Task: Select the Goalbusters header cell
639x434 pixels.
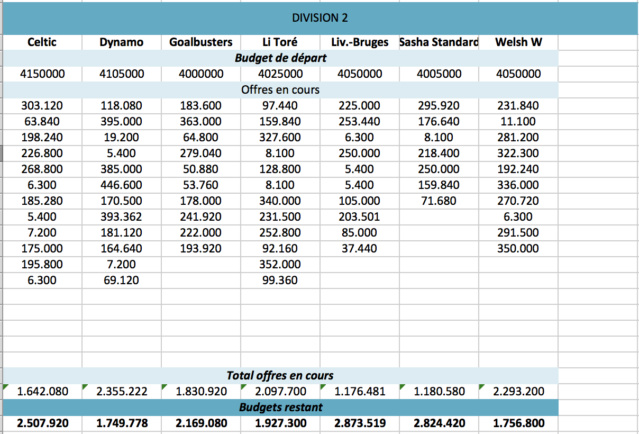Action: point(201,42)
